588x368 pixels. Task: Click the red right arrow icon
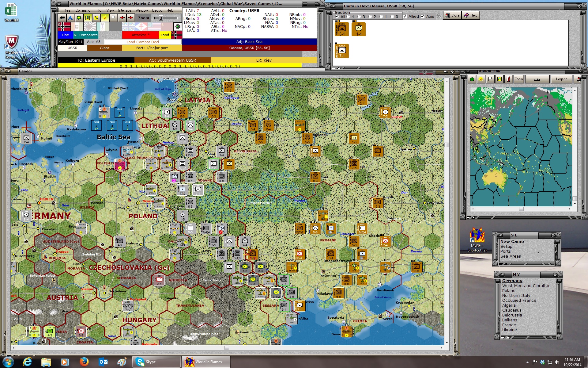point(130,18)
